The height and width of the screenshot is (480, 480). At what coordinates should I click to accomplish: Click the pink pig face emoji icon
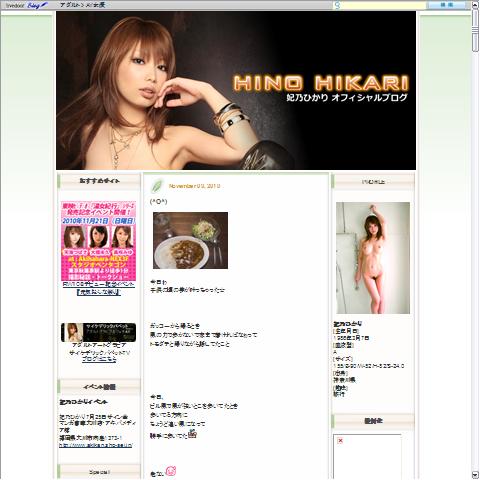[171, 471]
